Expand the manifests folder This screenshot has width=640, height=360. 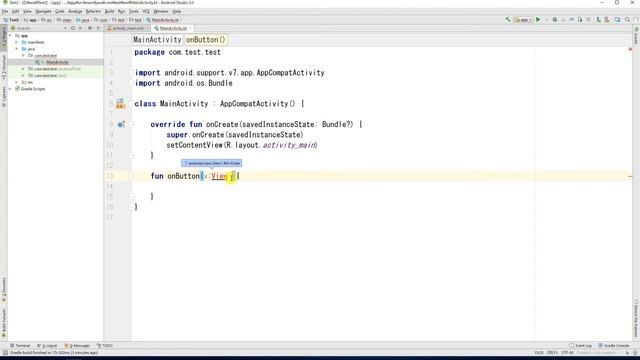tap(17, 42)
